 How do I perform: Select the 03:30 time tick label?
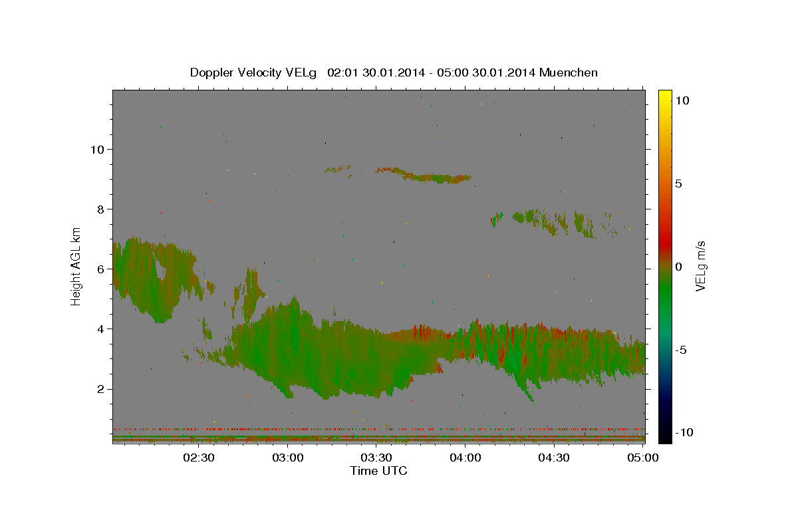[377, 458]
